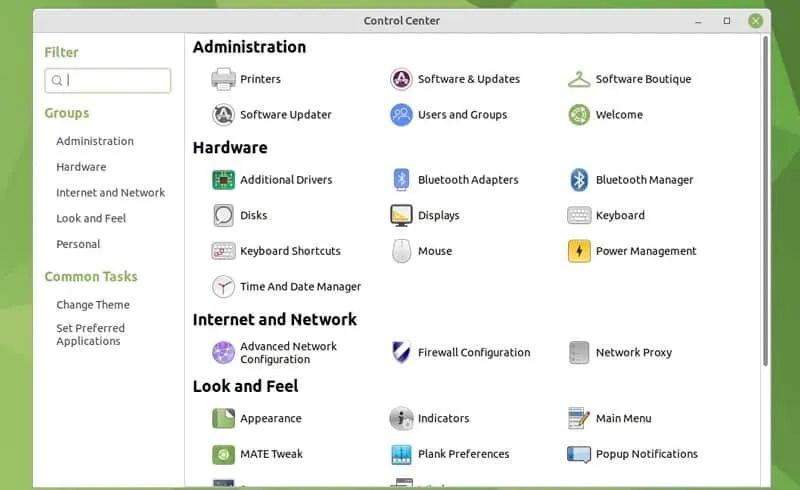Open Power Management lightning icon
This screenshot has width=800, height=490.
(579, 251)
